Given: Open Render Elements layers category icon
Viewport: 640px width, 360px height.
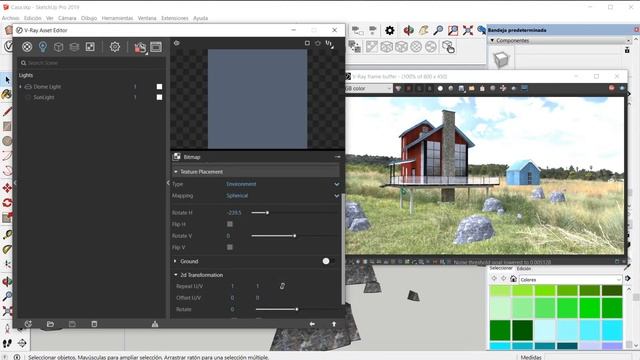Looking at the screenshot, I should (x=74, y=47).
